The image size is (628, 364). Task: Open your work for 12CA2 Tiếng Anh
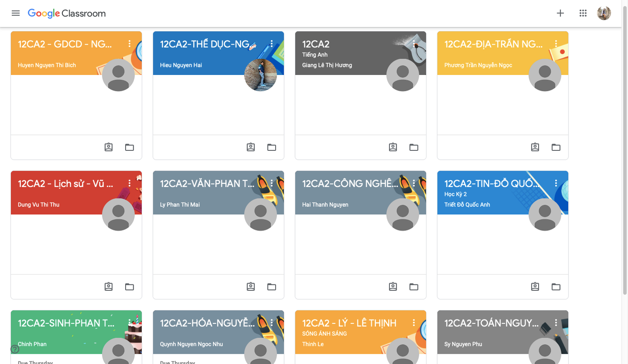pyautogui.click(x=393, y=147)
